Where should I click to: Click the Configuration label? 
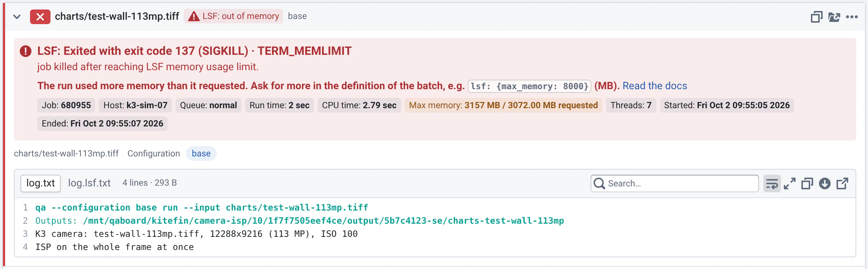tap(154, 154)
